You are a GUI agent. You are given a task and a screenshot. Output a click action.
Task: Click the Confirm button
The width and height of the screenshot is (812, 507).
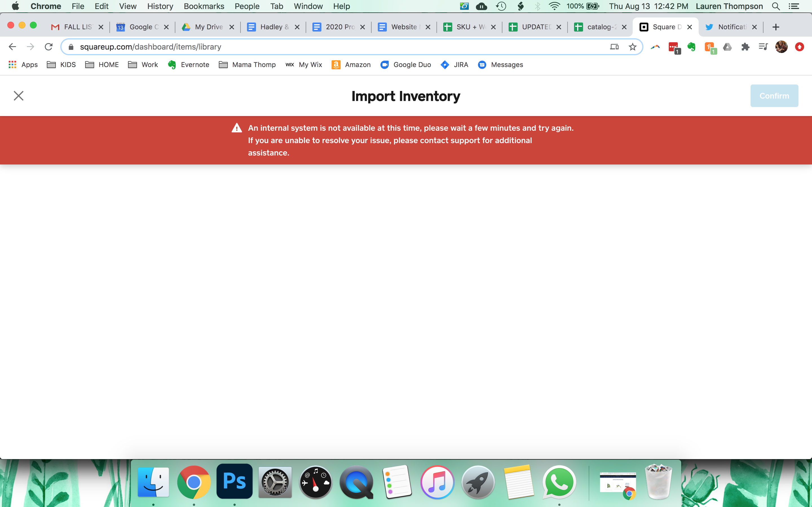774,96
